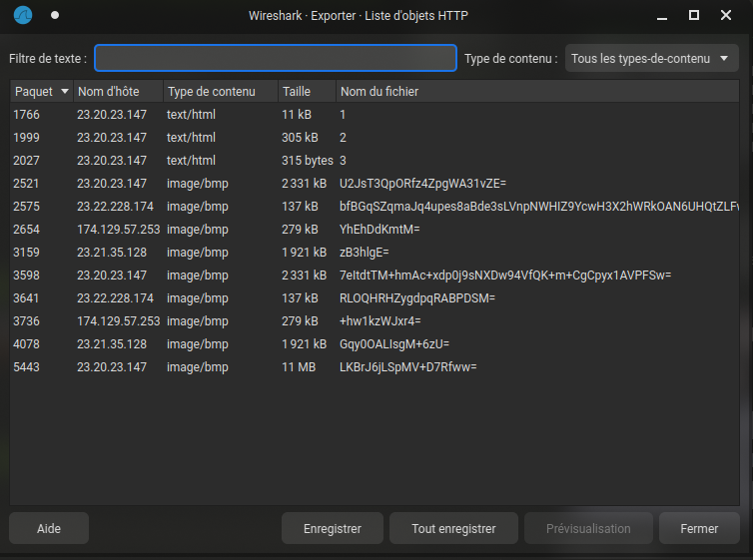
Task: Click 2 331 kB size in packet 3598 row
Action: (304, 276)
